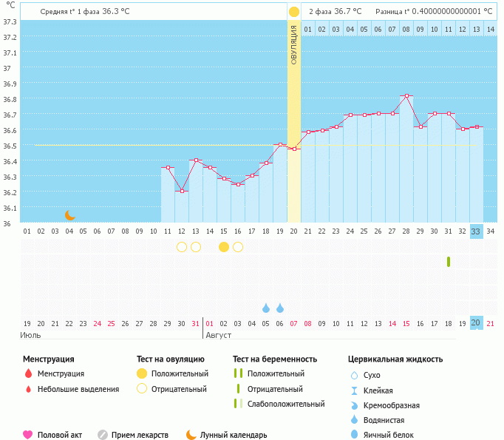Select the highlighted calendar date 20
This screenshot has width=504, height=440.
pyautogui.click(x=476, y=323)
